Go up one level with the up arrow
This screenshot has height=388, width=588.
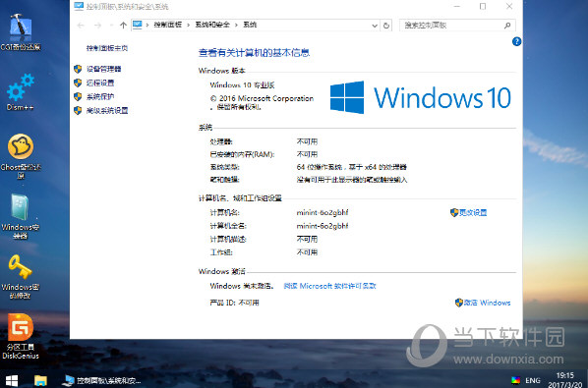123,26
